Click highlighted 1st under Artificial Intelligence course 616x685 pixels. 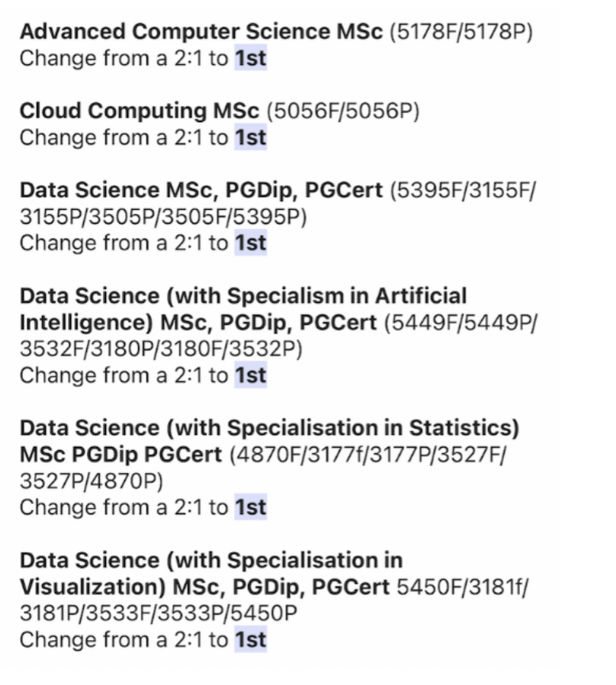tap(251, 375)
